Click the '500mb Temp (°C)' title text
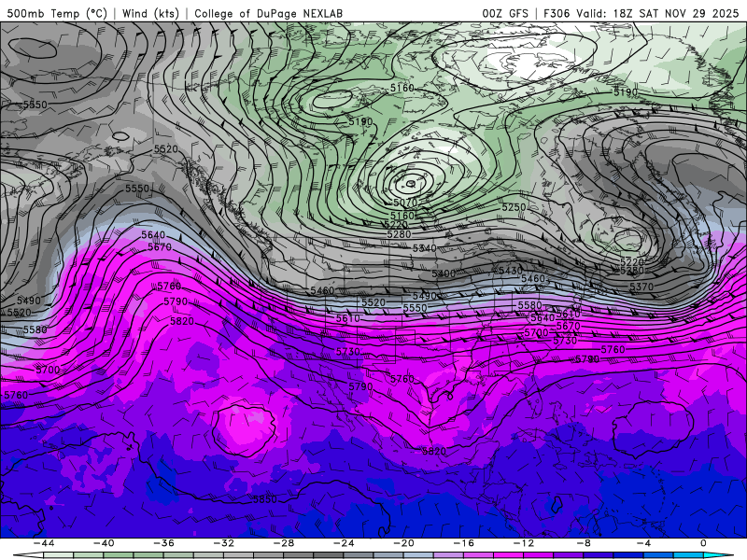 pos(57,13)
